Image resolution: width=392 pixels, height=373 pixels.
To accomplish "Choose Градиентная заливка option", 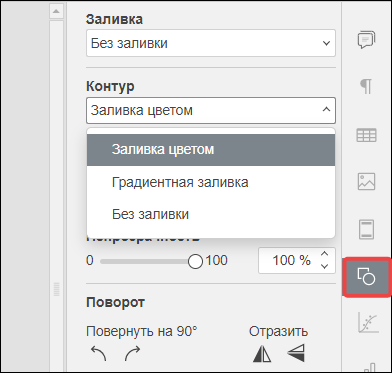I will (x=211, y=182).
